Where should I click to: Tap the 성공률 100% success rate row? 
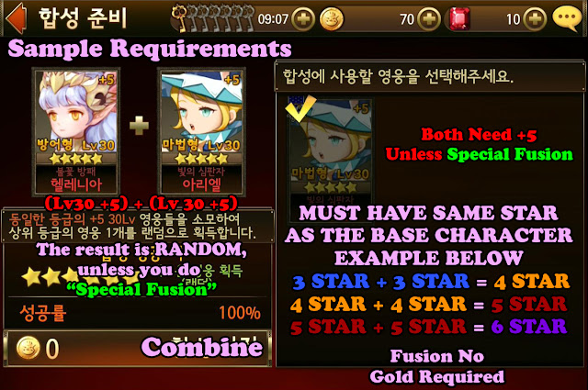[139, 313]
